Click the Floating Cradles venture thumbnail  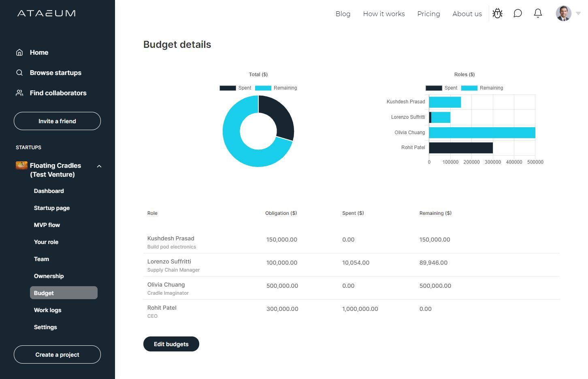click(x=21, y=165)
